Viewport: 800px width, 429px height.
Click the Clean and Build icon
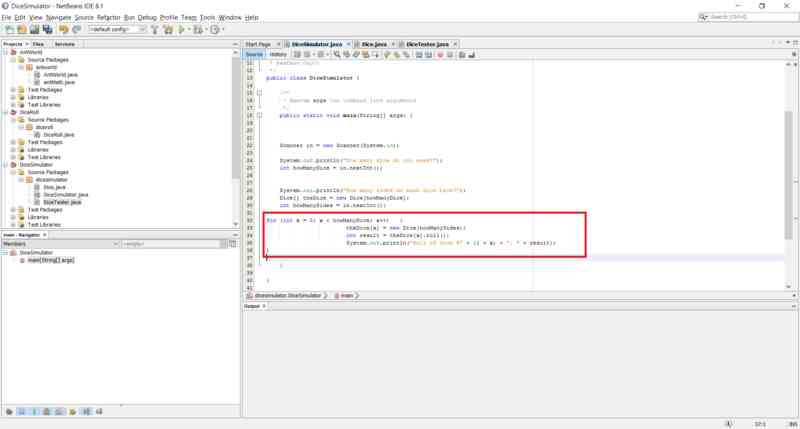tap(168, 30)
